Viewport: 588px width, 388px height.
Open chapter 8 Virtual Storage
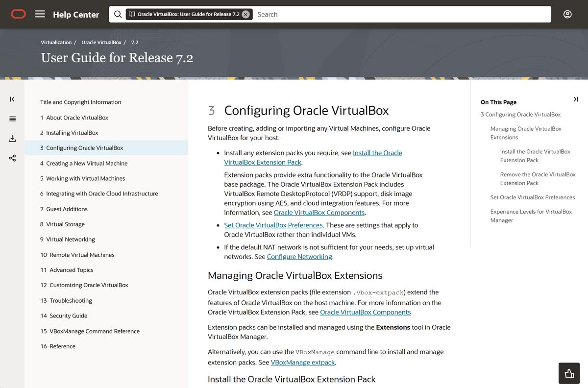click(x=62, y=224)
